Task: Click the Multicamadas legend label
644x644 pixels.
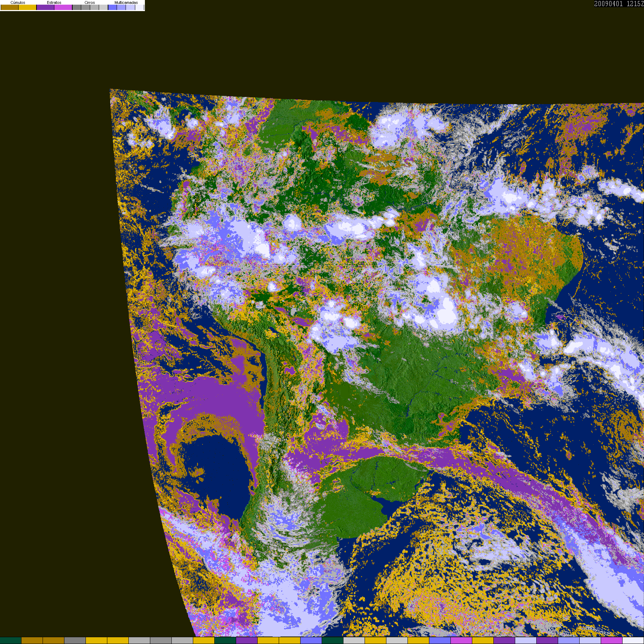Action: pyautogui.click(x=126, y=3)
